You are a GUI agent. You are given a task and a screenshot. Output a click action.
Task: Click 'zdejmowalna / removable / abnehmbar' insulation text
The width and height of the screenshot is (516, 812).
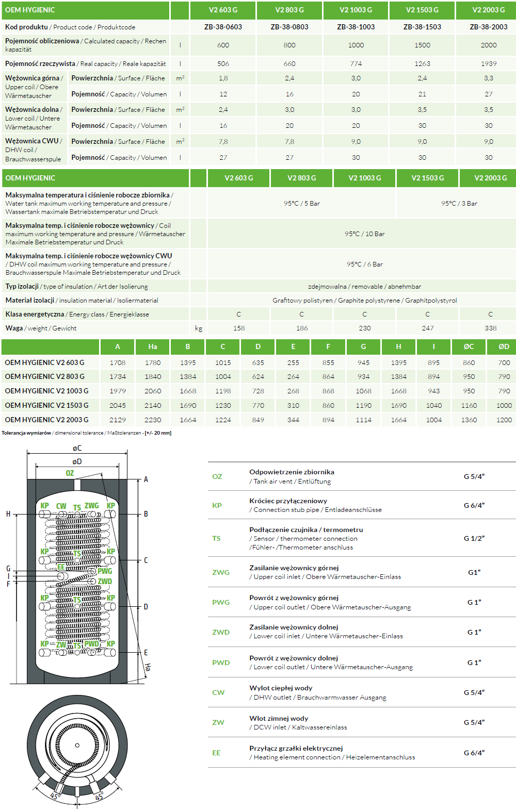pyautogui.click(x=365, y=286)
